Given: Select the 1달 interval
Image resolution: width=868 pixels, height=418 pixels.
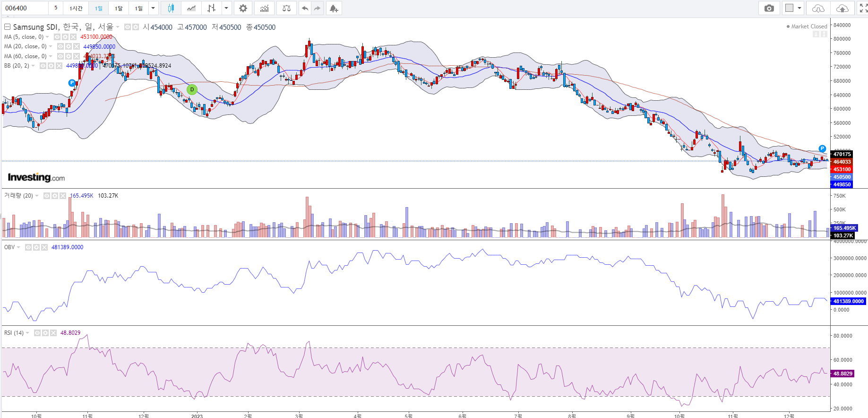Looking at the screenshot, I should 119,8.
